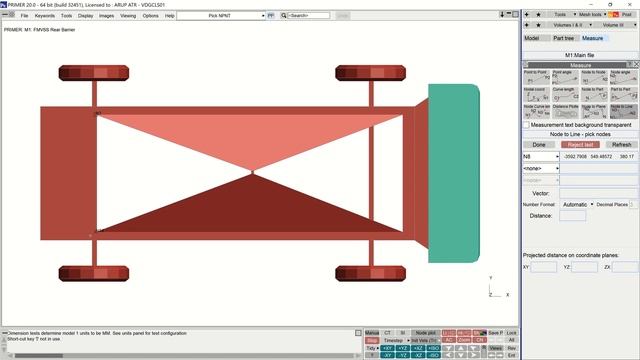Select the Node to Node measure tool
640x360 pixels.
(594, 78)
